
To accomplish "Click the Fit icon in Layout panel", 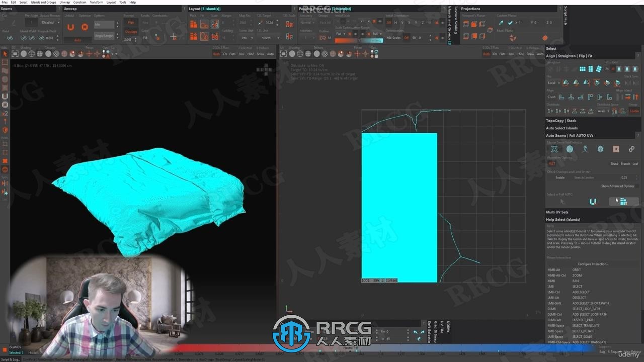I will (204, 25).
